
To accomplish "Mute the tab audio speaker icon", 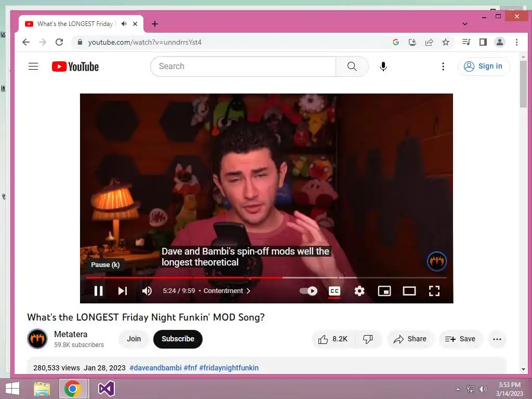I will 124,24.
